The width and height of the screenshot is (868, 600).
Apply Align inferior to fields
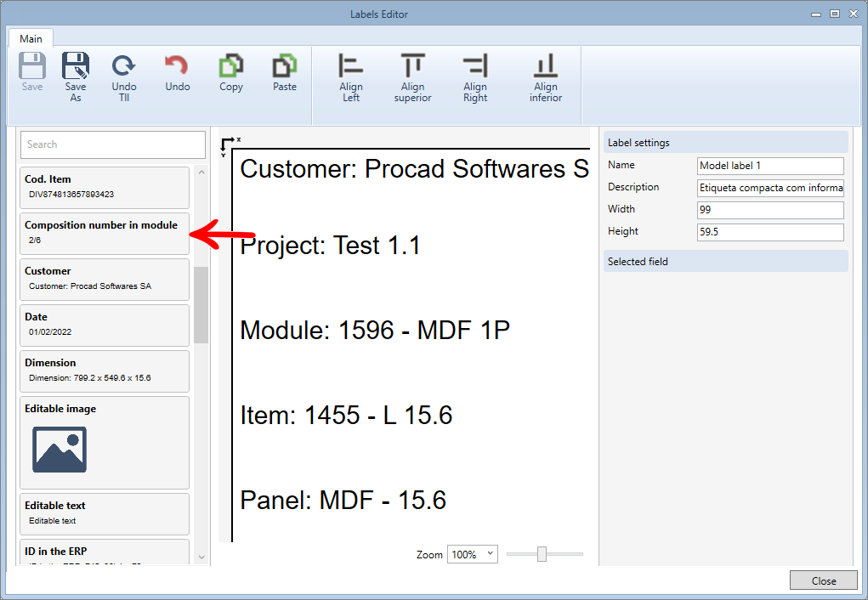coord(545,77)
